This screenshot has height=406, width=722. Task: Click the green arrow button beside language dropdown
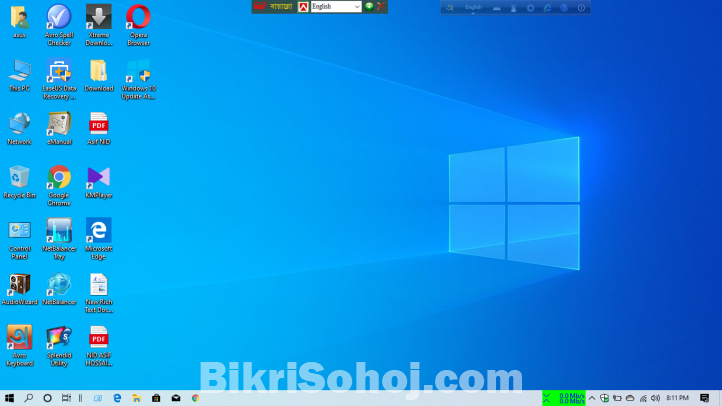coord(368,7)
